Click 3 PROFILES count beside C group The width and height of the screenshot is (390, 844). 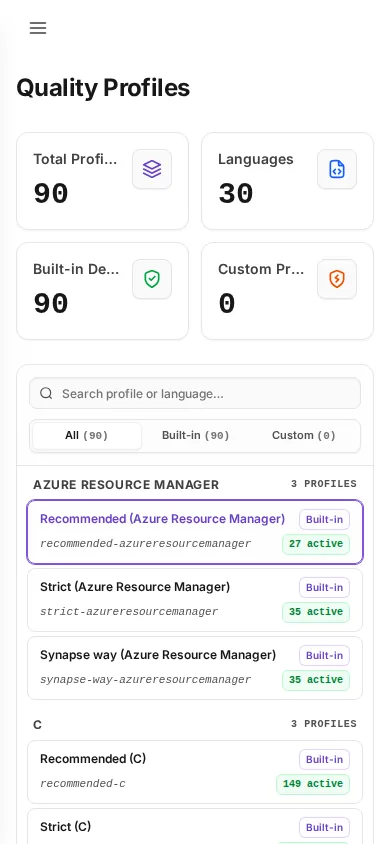click(x=324, y=724)
